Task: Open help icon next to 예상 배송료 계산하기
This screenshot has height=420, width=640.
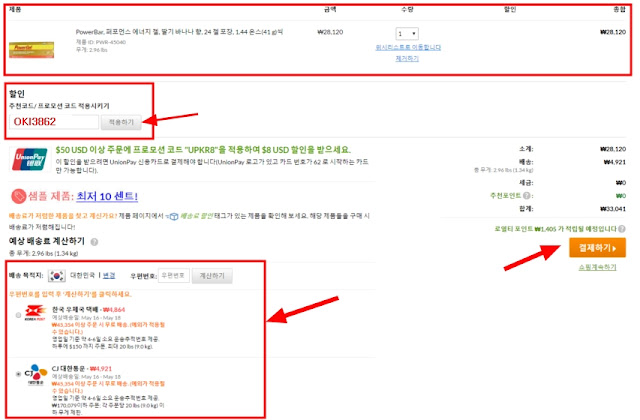Action: 94,242
